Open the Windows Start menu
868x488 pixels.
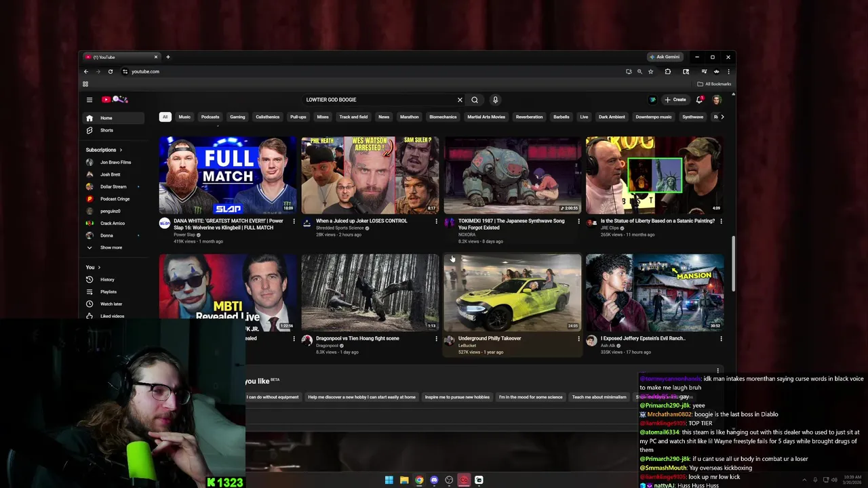[389, 480]
